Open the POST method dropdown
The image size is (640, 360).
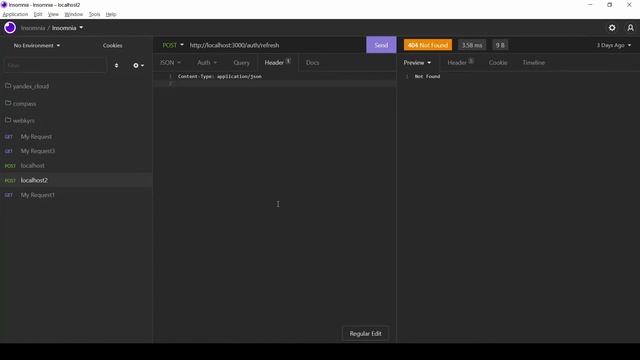[173, 45]
